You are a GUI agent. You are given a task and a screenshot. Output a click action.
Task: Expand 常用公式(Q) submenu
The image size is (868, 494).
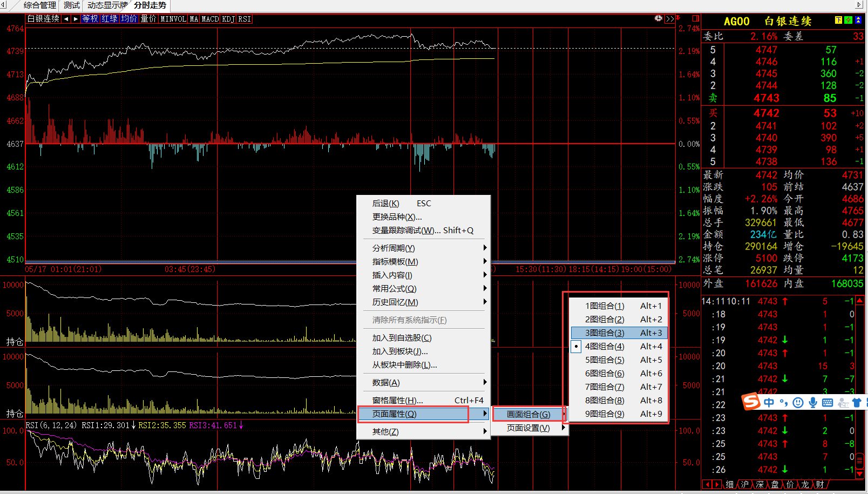[424, 288]
